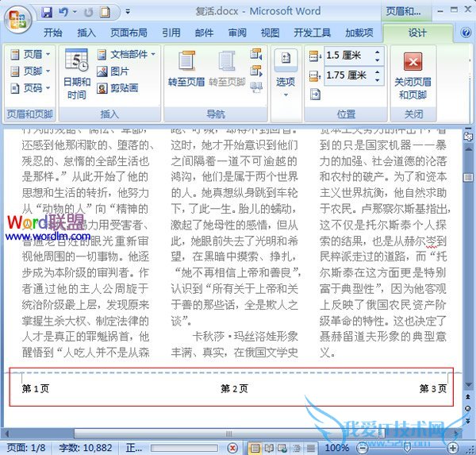
Task: Redo the last action
Action: click(88, 12)
